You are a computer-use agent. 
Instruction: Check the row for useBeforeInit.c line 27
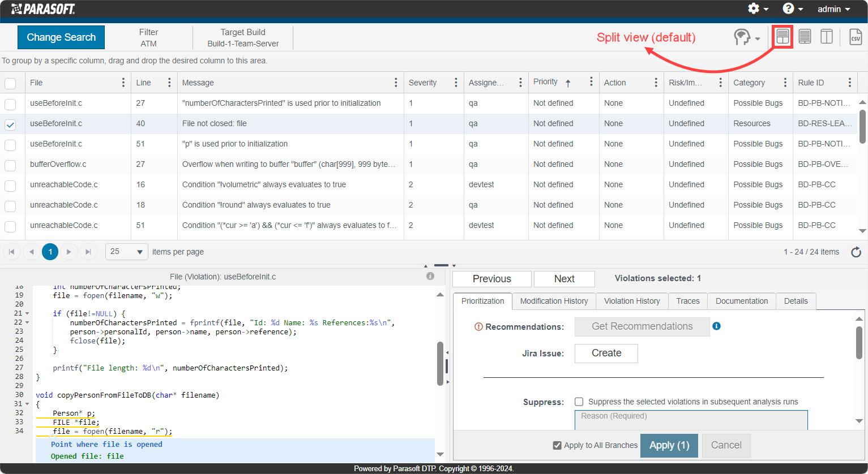point(10,104)
